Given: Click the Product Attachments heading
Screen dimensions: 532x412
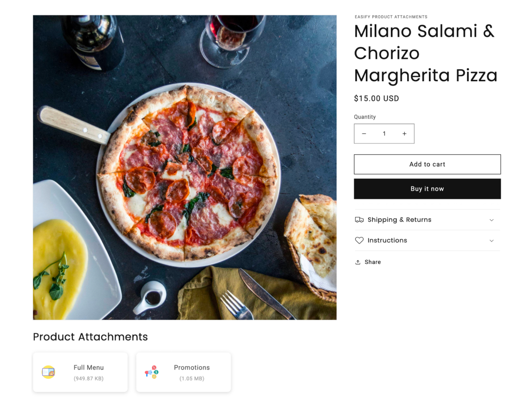Looking at the screenshot, I should click(x=90, y=337).
